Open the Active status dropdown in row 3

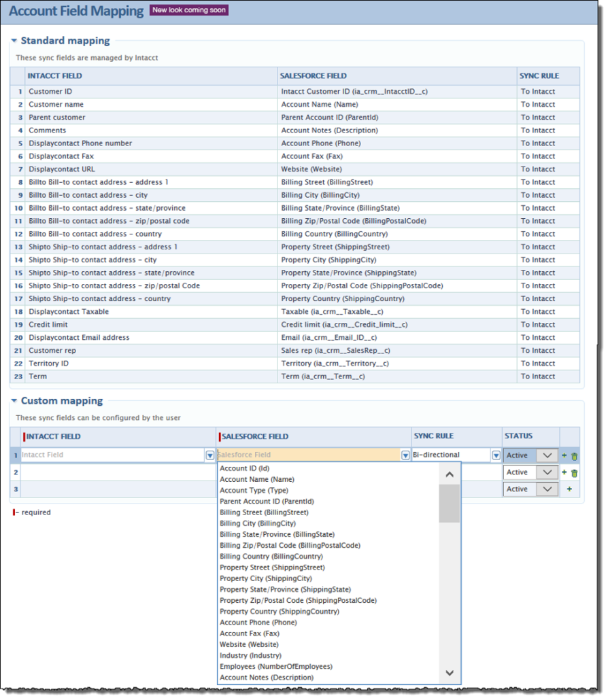coord(547,489)
